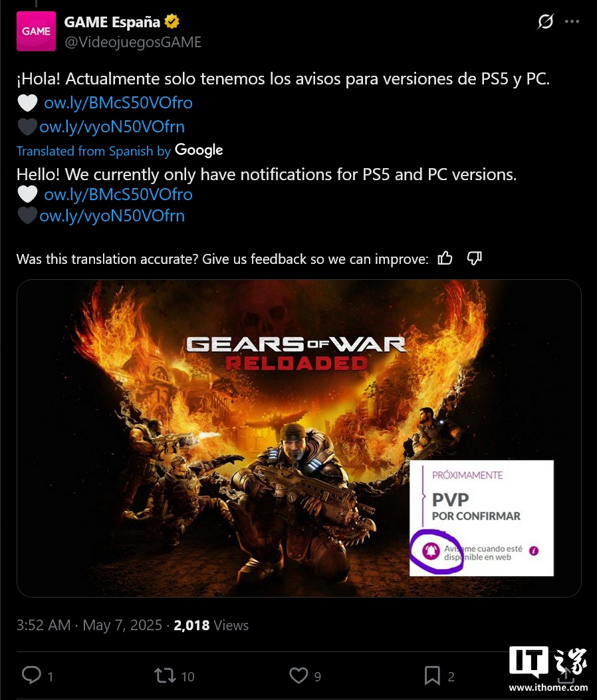Screen dimensions: 597x700
Task: Repost using the retweet icon
Action: (165, 675)
